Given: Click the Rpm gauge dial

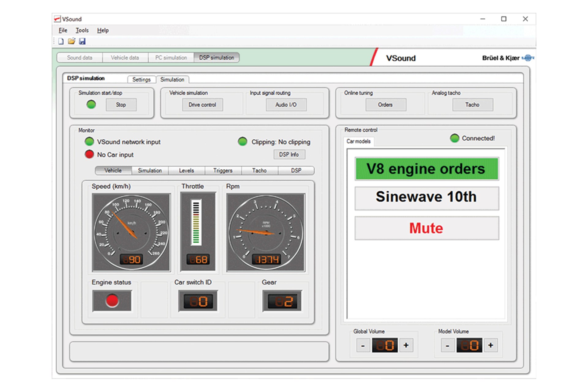Looking at the screenshot, I should pos(266,232).
